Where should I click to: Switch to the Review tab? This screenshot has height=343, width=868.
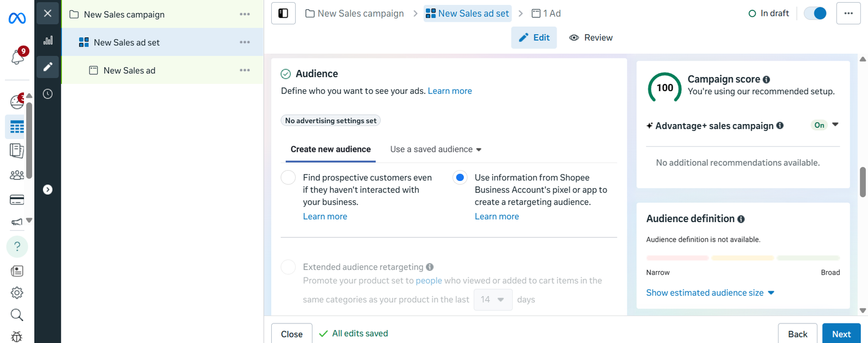point(591,38)
